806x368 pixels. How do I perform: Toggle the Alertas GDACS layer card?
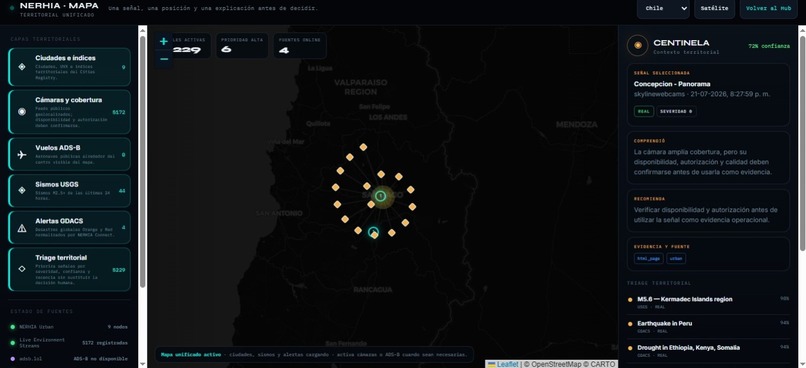click(x=69, y=227)
